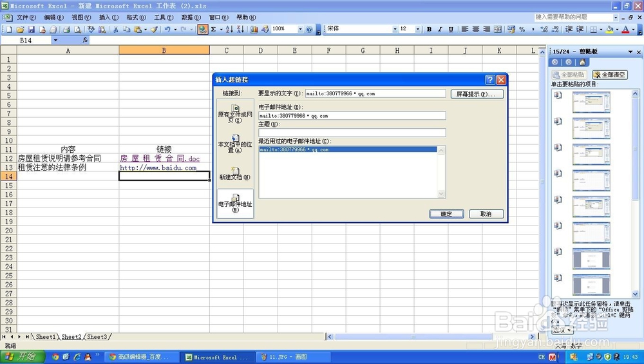Viewport: 644px width, 364px height.
Task: Open the 房屋租赁合同.doc hyperlink cell
Action: (160, 158)
